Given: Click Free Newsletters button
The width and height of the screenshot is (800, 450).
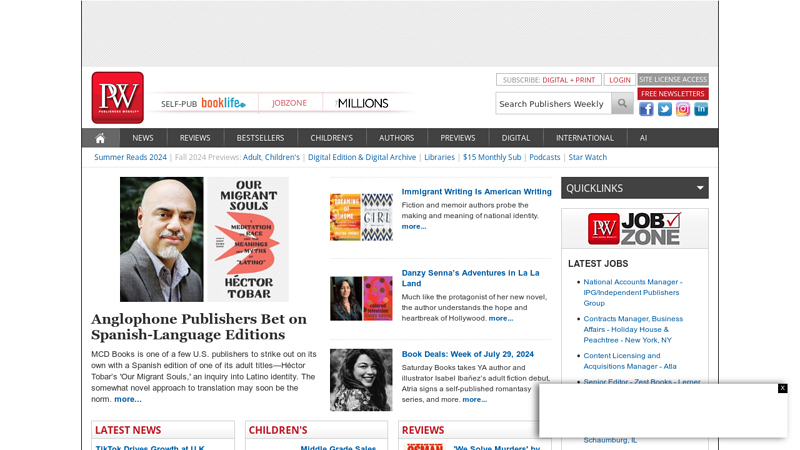Looking at the screenshot, I should pyautogui.click(x=673, y=94).
